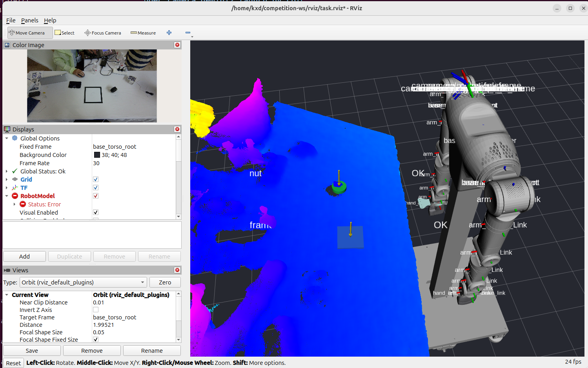Activate the Focus Camera tool

[103, 33]
